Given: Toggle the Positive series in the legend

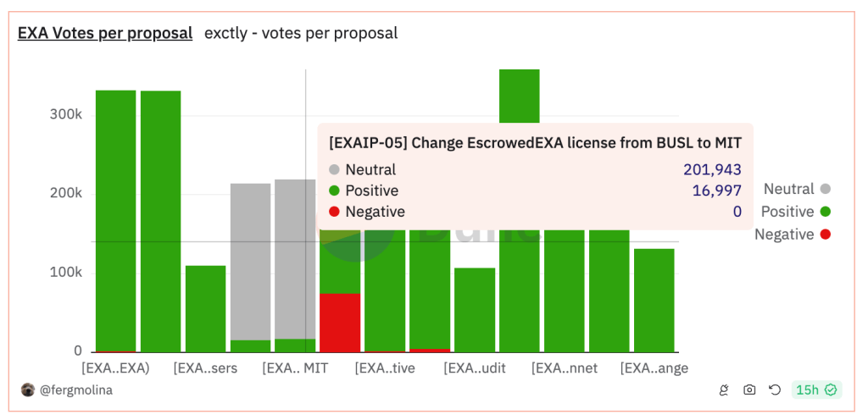Looking at the screenshot, I should pyautogui.click(x=787, y=212).
